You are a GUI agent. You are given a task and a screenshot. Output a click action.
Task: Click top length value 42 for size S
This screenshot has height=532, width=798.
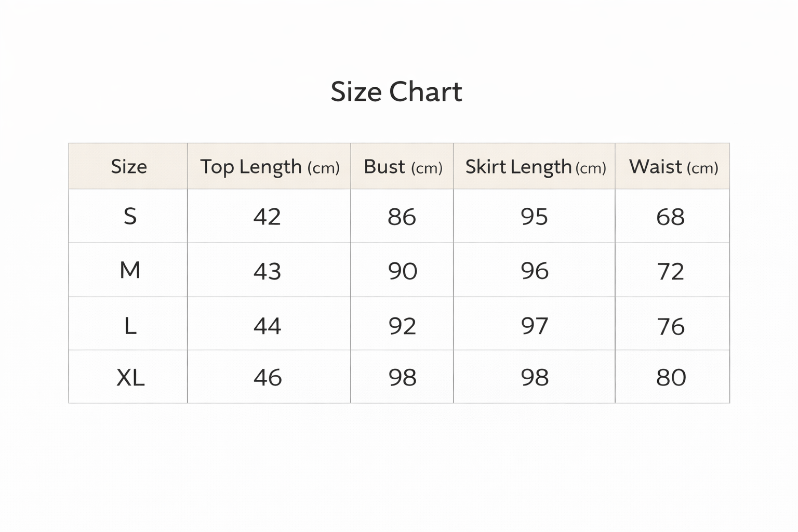click(267, 217)
